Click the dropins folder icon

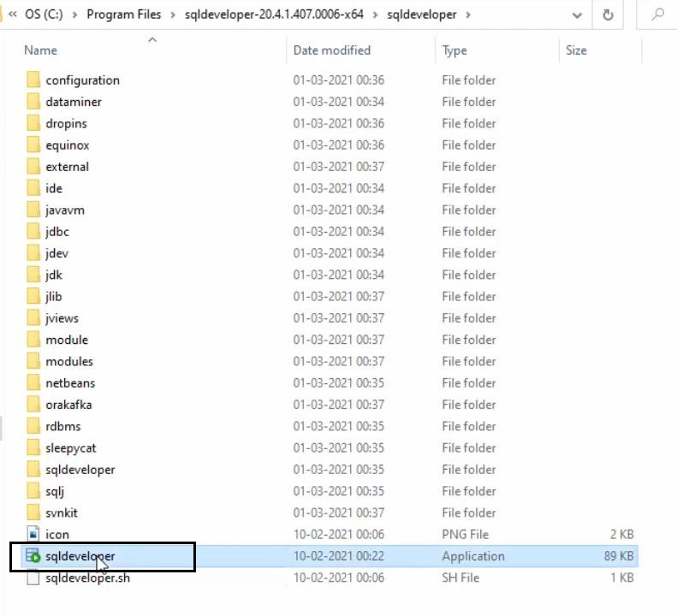coord(33,123)
